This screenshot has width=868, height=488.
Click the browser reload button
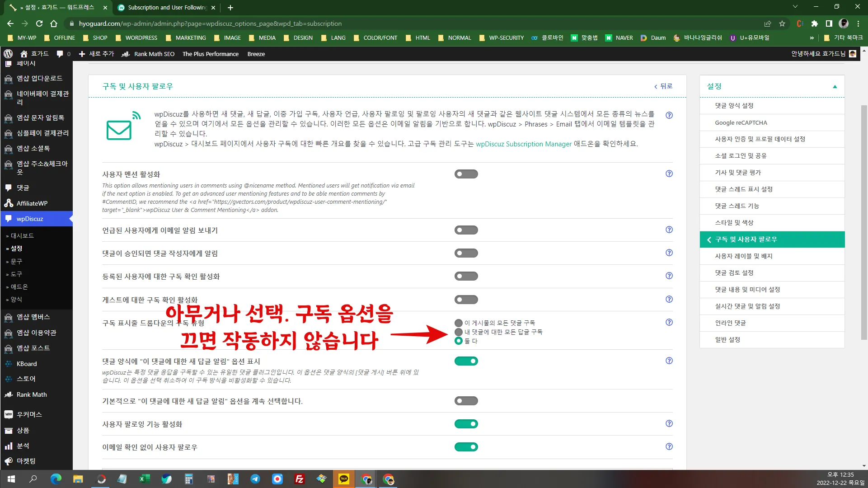click(x=39, y=23)
